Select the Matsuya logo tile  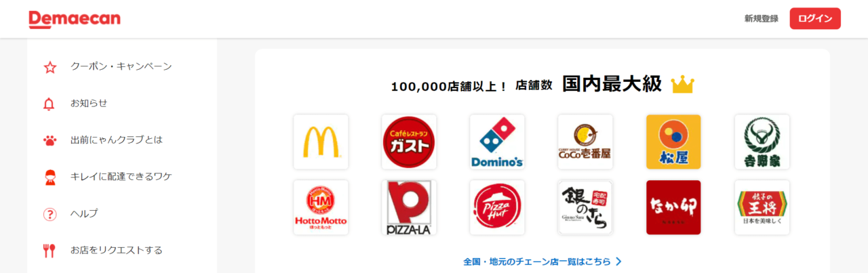(x=673, y=142)
